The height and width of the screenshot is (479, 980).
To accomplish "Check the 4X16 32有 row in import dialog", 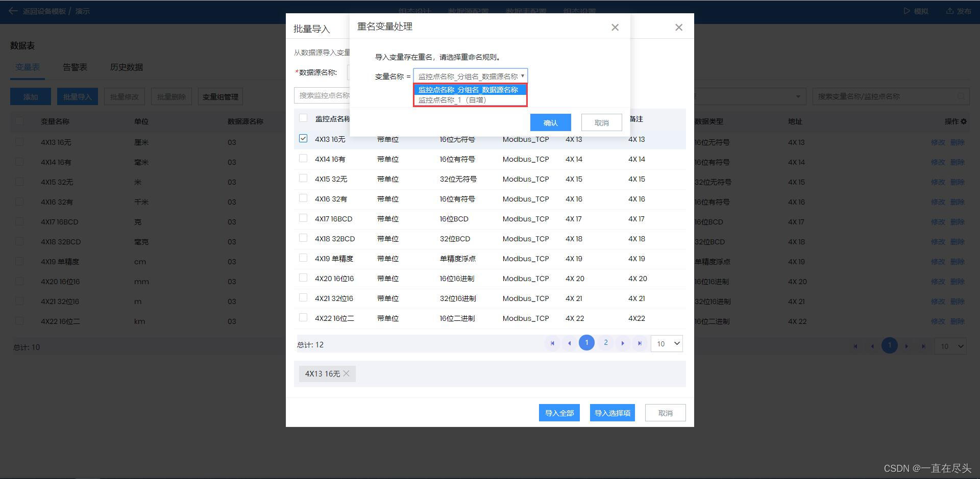I will pos(303,198).
